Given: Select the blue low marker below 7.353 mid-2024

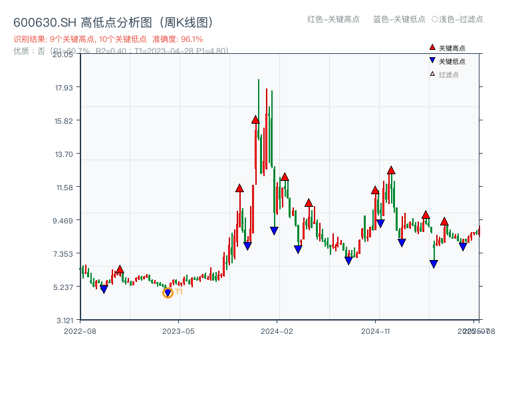Looking at the screenshot, I should [x=348, y=261].
